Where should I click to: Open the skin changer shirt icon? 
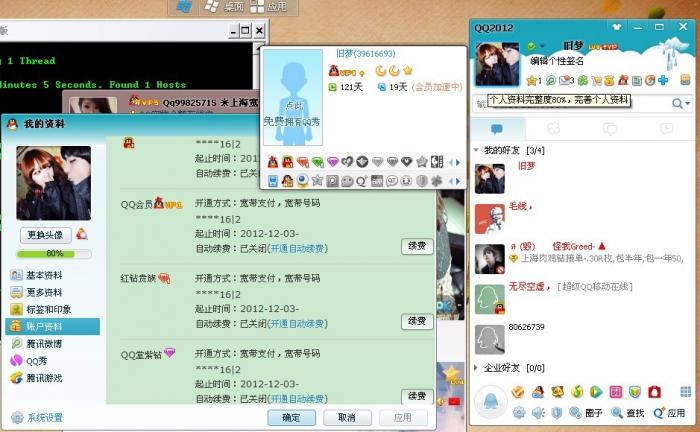[617, 27]
